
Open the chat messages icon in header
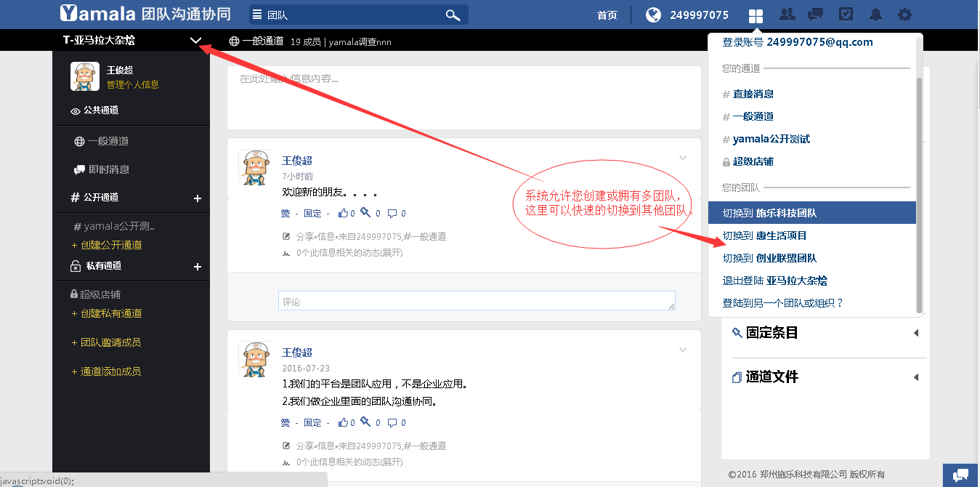pos(816,15)
